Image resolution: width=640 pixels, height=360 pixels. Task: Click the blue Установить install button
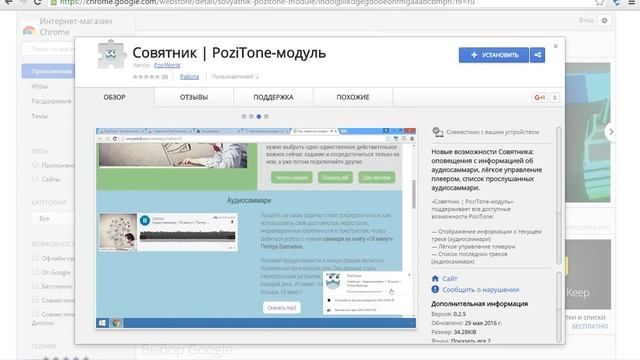(493, 55)
